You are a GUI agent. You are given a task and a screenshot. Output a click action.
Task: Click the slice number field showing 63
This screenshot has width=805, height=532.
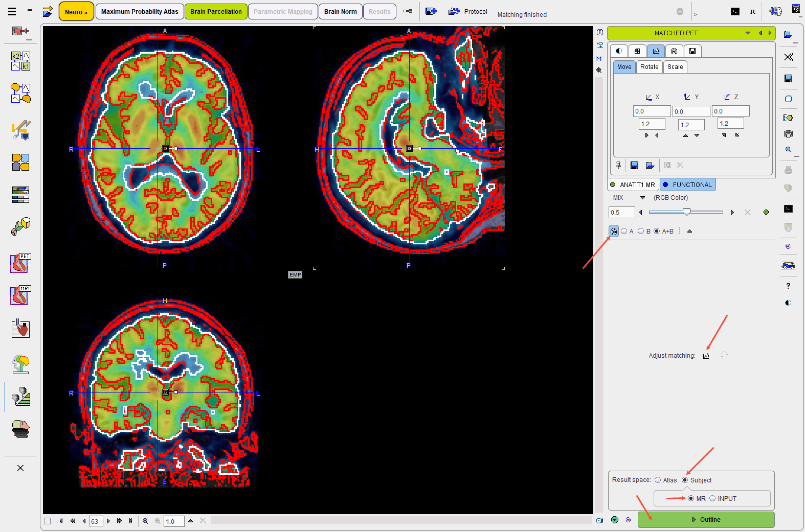pos(96,521)
